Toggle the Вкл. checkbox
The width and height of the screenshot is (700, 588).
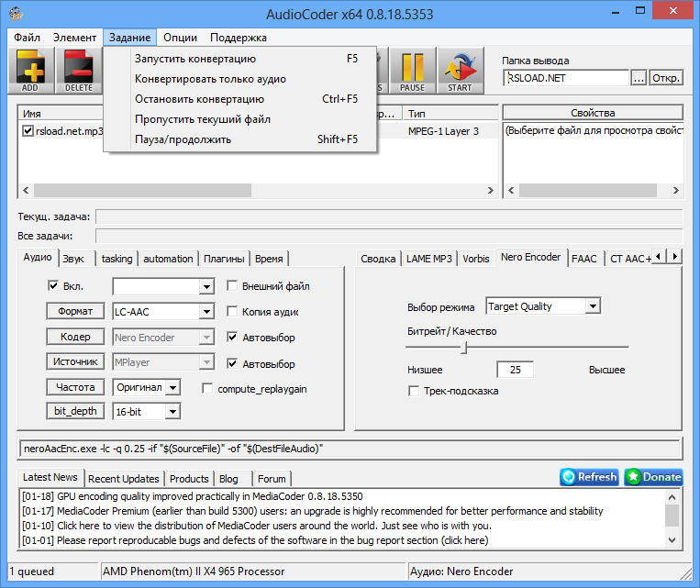tap(53, 285)
